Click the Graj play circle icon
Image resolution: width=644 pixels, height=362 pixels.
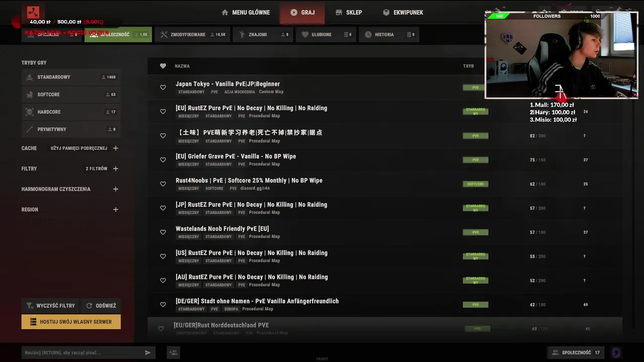[x=294, y=12]
